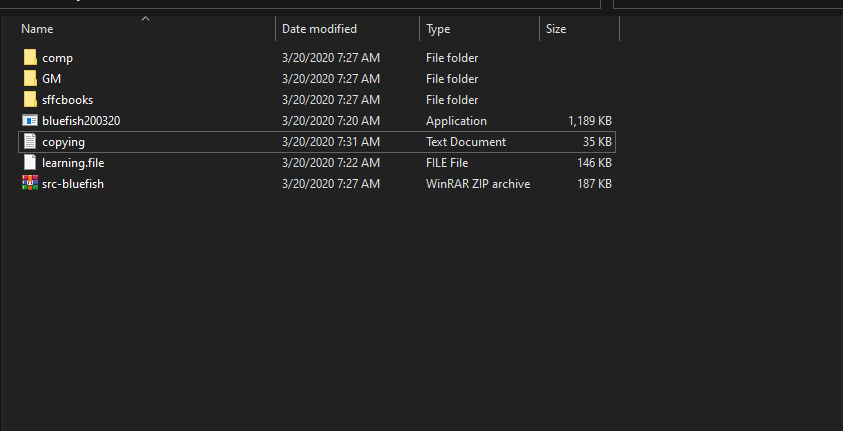Click the WinRAR ZIP archive type cell

point(478,184)
